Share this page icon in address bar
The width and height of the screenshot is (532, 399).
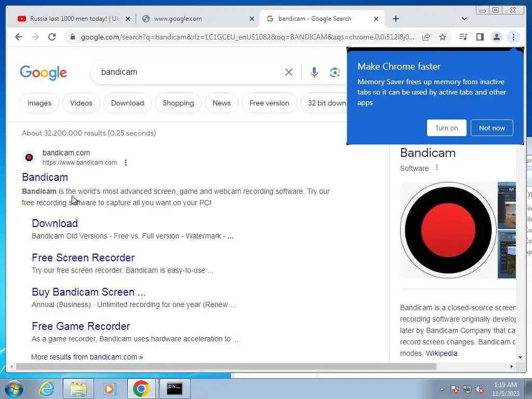tap(426, 37)
